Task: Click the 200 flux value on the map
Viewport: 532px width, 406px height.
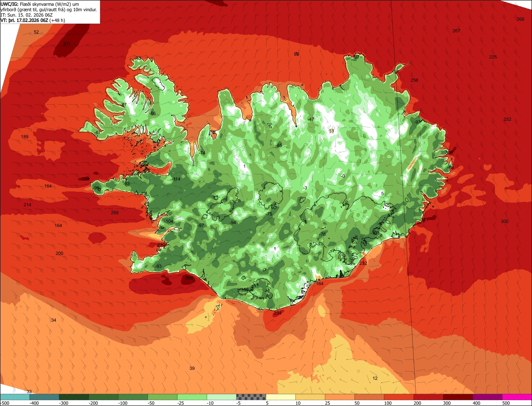Action: point(59,253)
